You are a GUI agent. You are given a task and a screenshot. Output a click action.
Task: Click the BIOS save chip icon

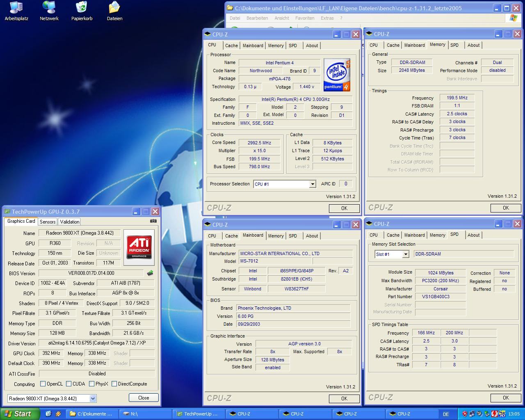coord(150,273)
